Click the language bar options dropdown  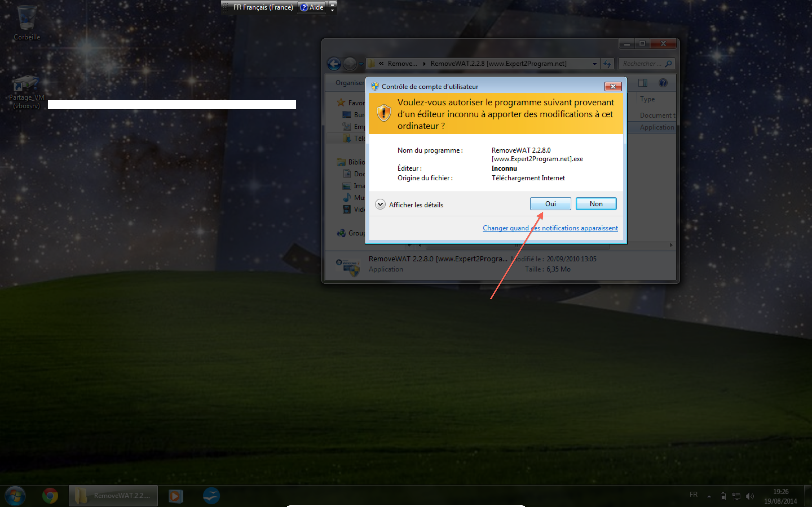(x=332, y=10)
